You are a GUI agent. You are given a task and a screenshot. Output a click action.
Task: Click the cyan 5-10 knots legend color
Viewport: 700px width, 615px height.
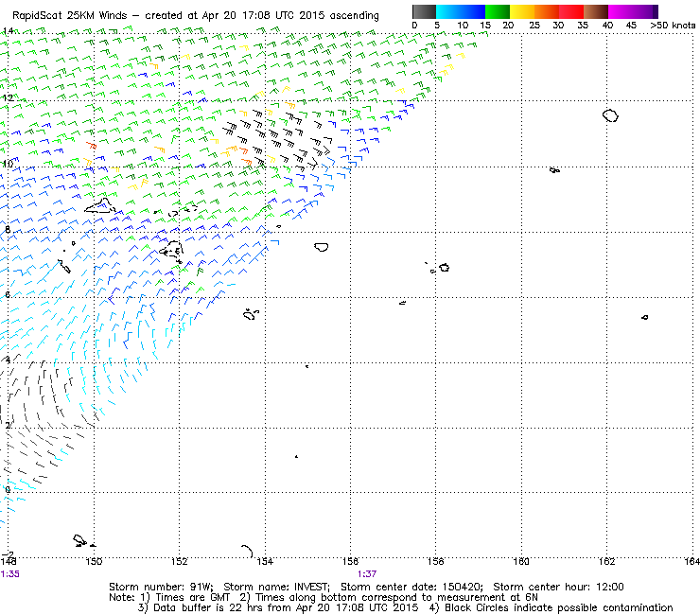pyautogui.click(x=447, y=11)
